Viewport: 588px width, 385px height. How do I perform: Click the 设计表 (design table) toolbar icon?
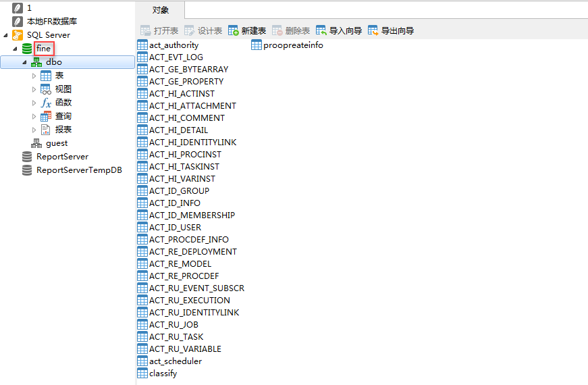point(190,31)
